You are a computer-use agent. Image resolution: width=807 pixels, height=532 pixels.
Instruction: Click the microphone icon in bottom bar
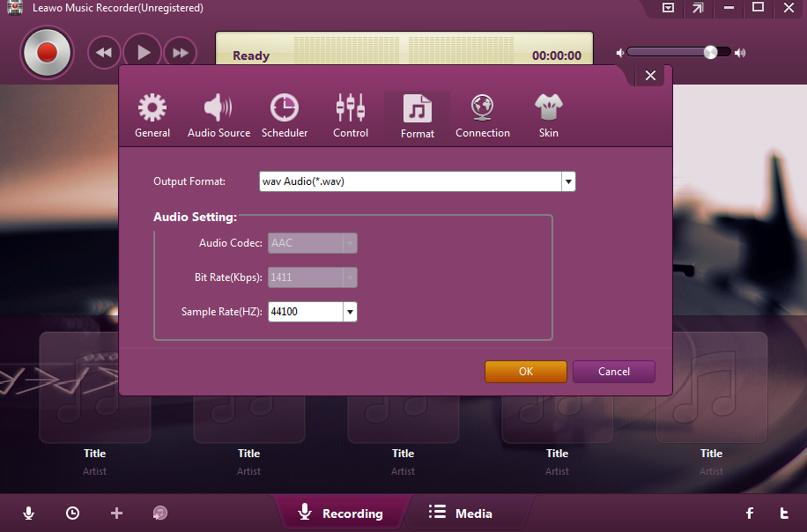[29, 513]
